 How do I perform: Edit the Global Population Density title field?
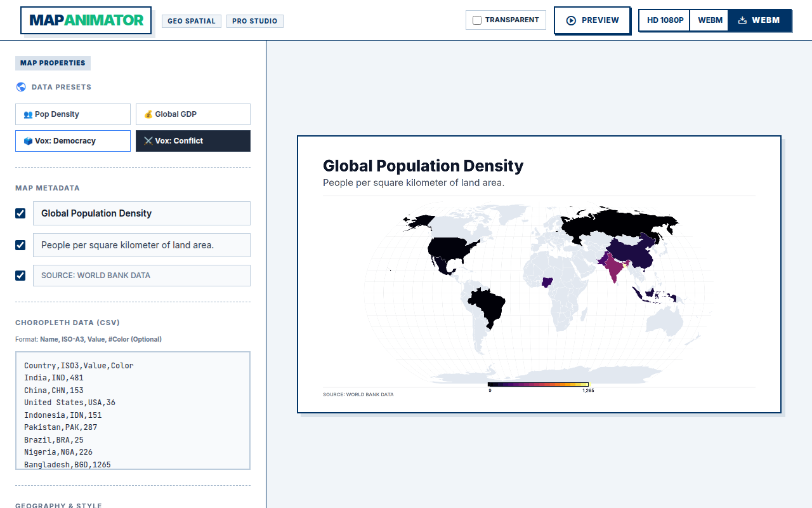(x=141, y=213)
